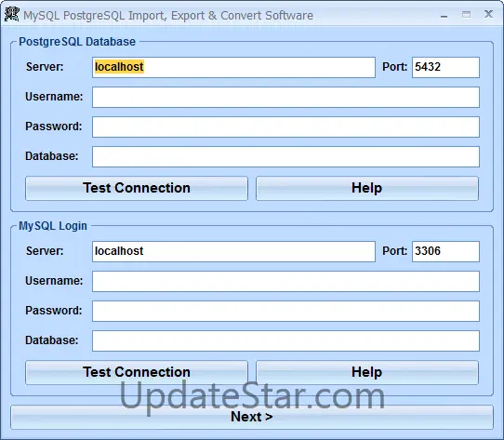Image resolution: width=504 pixels, height=440 pixels.
Task: Focus the MySQL Username field
Action: [x=285, y=282]
